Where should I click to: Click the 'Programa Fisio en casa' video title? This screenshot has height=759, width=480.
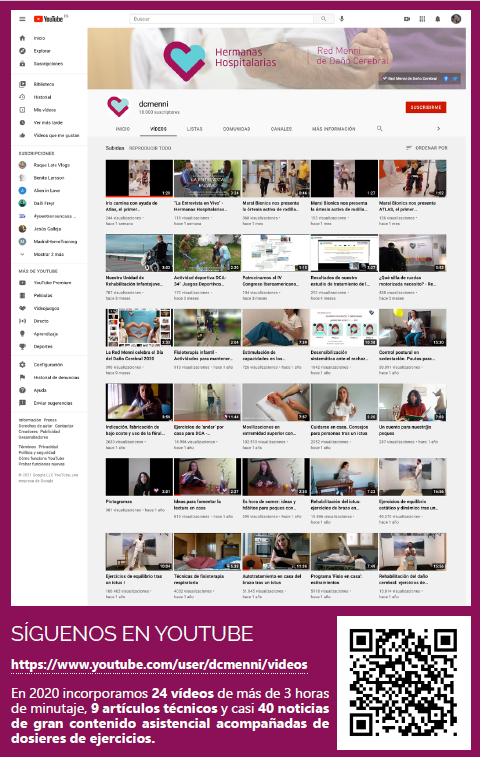336,579
